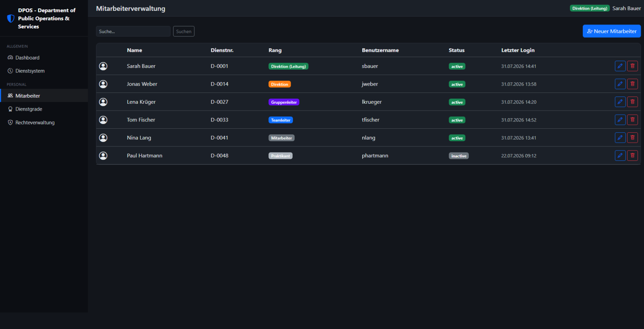Click Paul Hartmann's avatar icon
This screenshot has height=329, width=644.
[103, 156]
